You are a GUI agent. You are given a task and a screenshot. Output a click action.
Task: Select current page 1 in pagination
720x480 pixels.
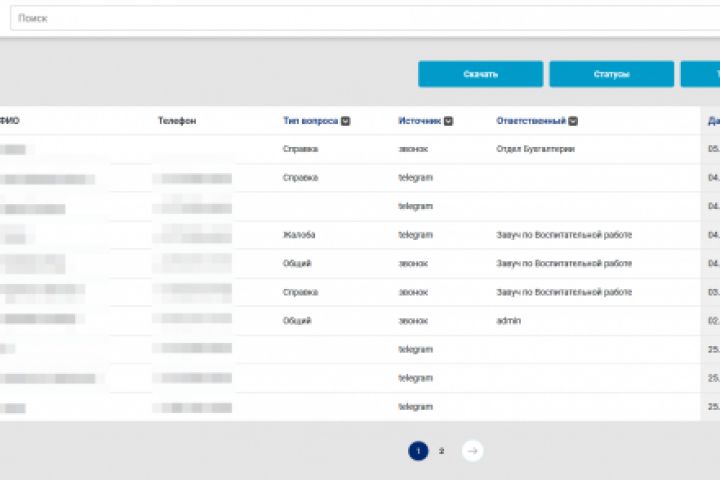coord(418,451)
